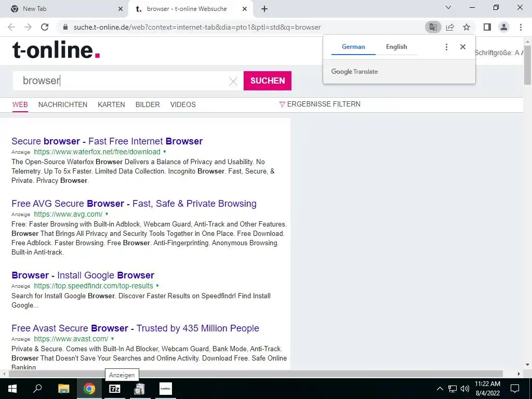
Task: Expand dropdown arrow next to avg.com URL
Action: (107, 214)
